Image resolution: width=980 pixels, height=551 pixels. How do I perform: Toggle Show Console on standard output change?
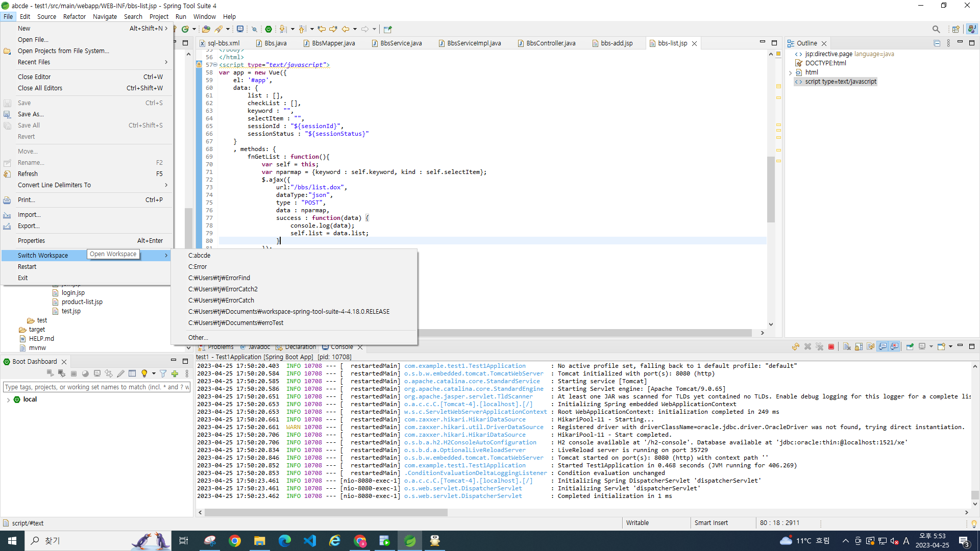(883, 347)
